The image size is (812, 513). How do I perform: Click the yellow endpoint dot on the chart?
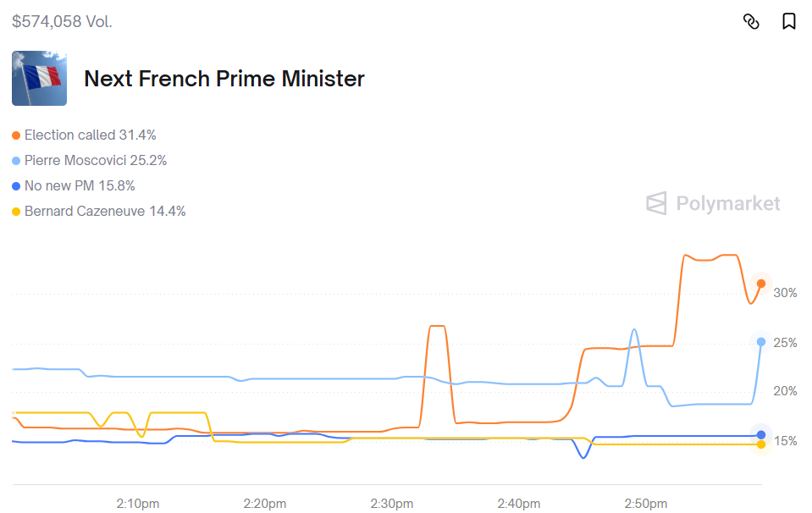click(x=761, y=444)
